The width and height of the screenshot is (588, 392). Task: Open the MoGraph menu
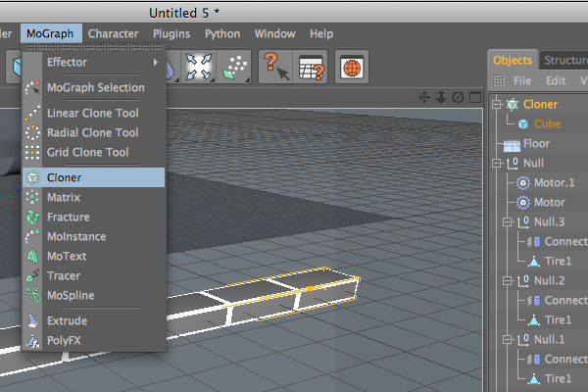[51, 33]
